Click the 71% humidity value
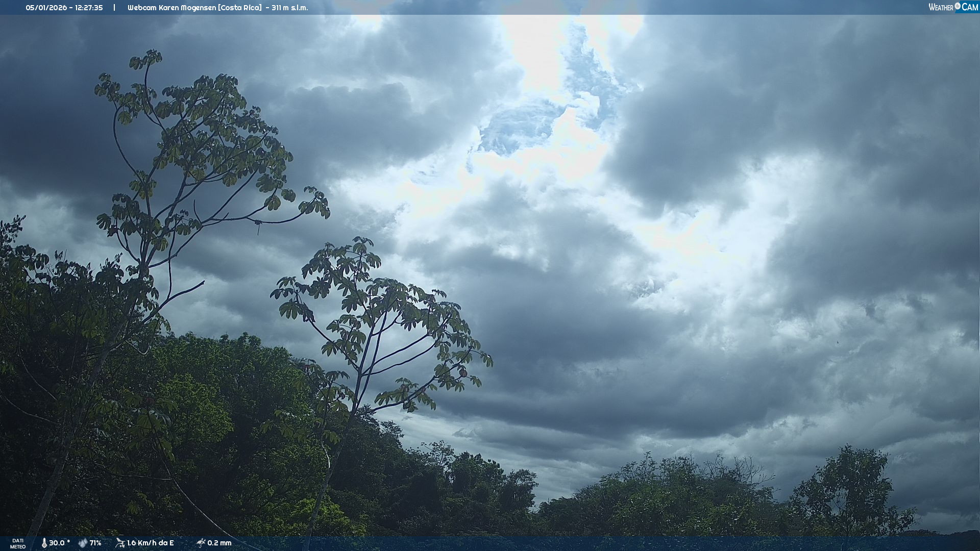Image resolution: width=980 pixels, height=551 pixels. 95,543
